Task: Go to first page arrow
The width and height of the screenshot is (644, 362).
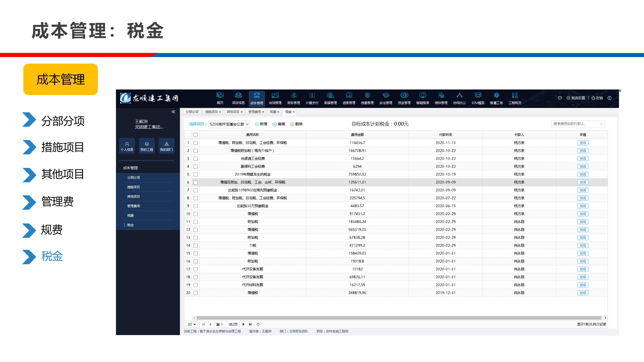Action: [x=203, y=324]
